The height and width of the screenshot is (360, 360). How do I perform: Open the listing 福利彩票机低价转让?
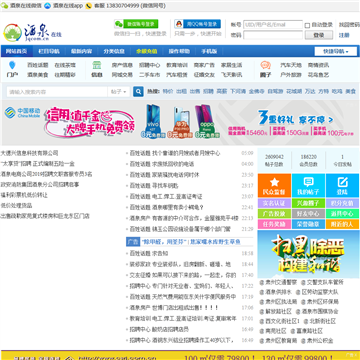point(24,195)
